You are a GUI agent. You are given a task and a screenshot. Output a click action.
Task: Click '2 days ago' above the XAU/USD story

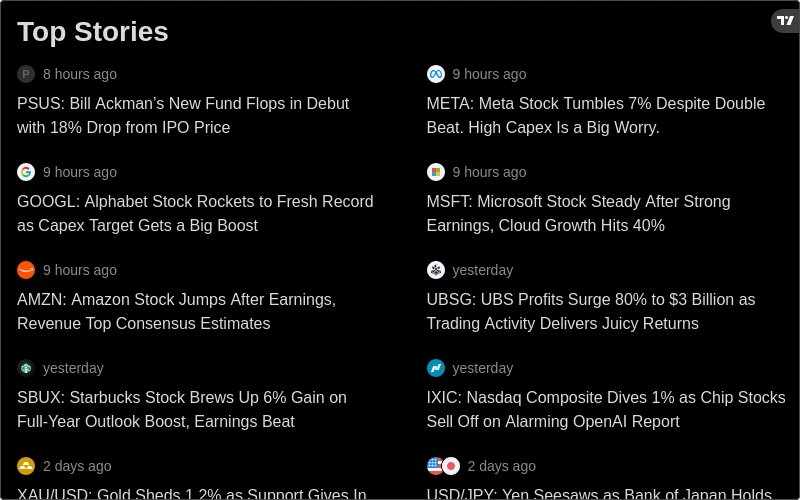pyautogui.click(x=77, y=466)
